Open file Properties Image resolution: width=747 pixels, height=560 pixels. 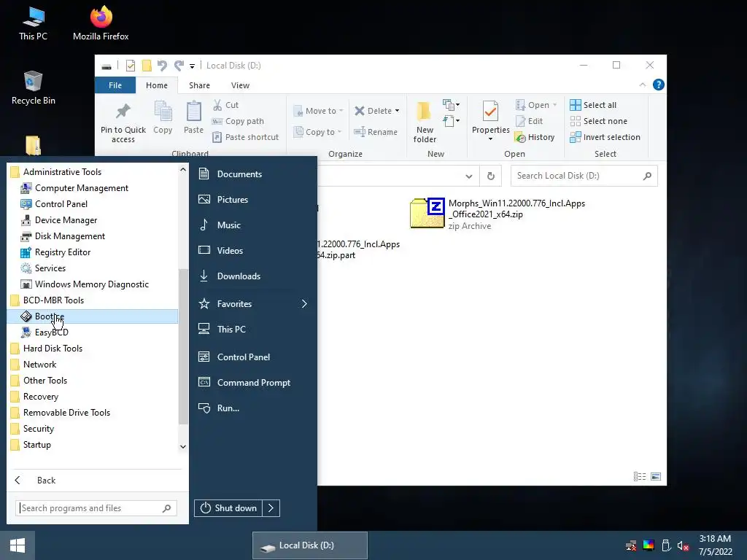coord(491,121)
